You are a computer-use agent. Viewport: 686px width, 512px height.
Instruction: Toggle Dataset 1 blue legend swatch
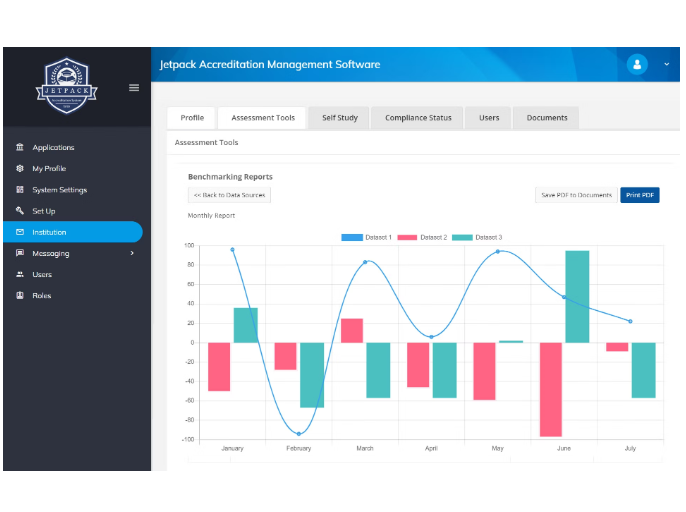pyautogui.click(x=352, y=237)
